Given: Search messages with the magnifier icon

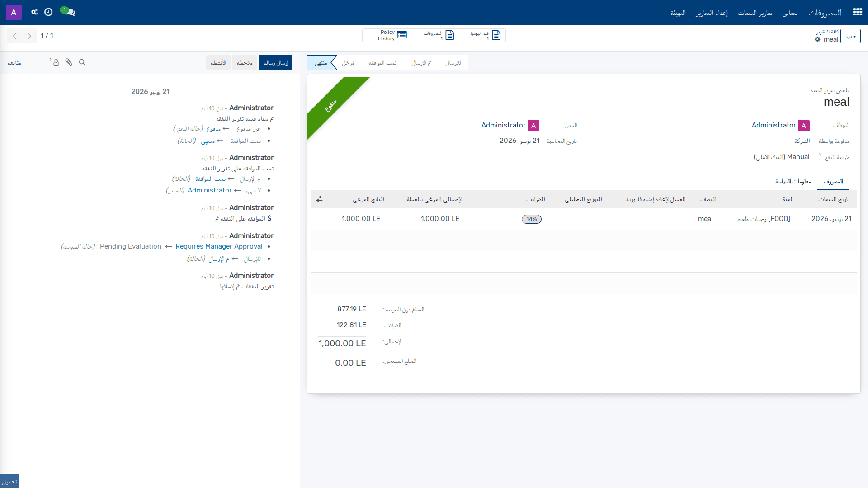Looking at the screenshot, I should pos(82,62).
